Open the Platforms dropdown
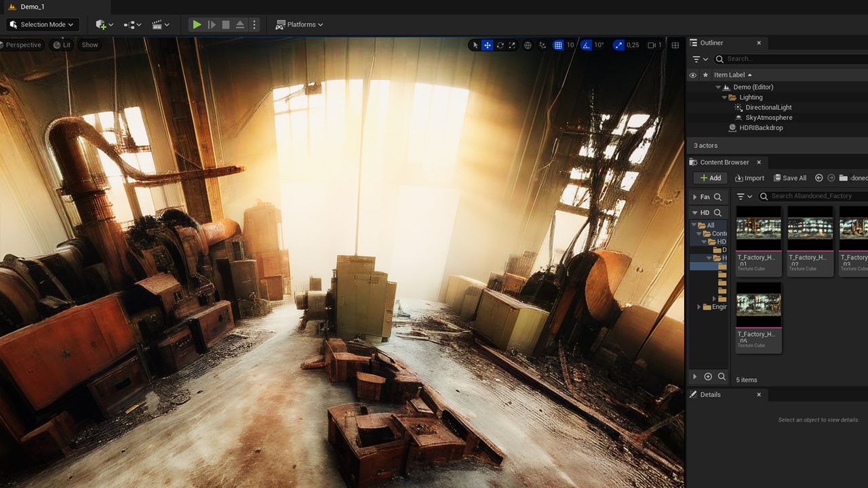 tap(299, 24)
